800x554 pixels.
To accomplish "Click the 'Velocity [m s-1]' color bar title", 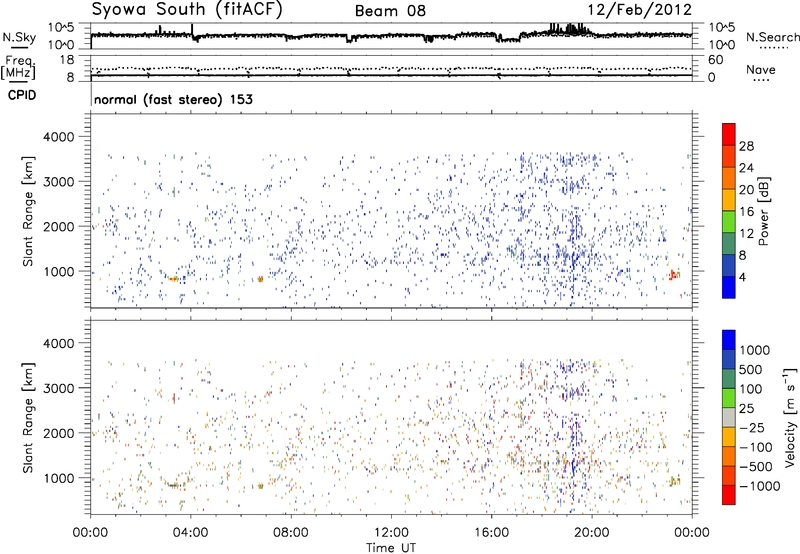I will [790, 417].
